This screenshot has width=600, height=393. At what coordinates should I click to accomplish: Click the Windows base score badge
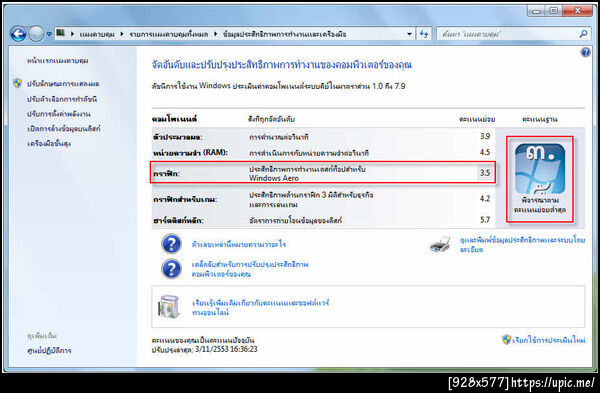click(540, 169)
